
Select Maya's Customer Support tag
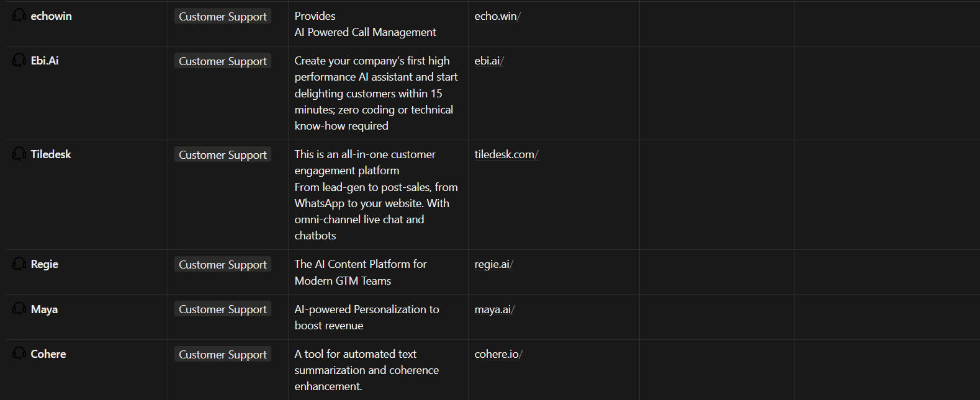[x=222, y=308]
